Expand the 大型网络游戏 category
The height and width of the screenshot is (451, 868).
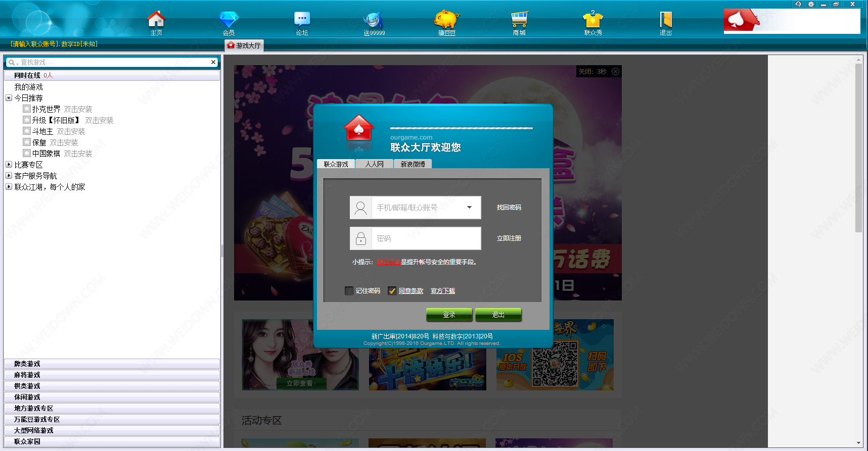tap(112, 430)
